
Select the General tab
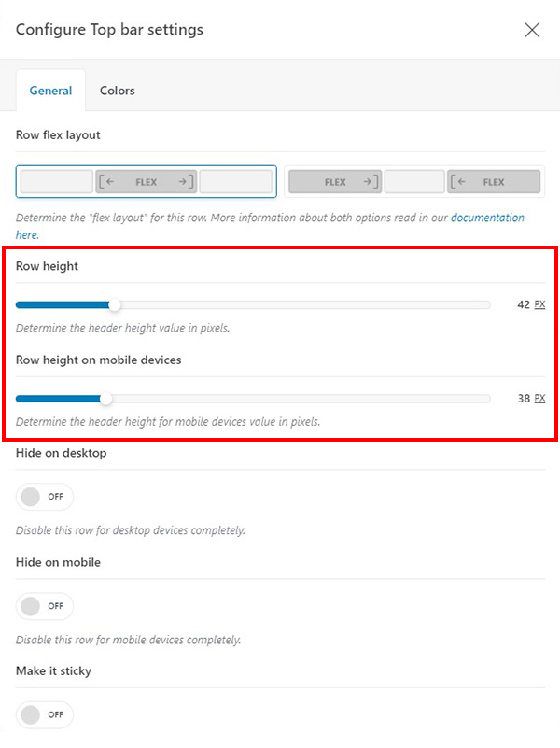tap(50, 91)
